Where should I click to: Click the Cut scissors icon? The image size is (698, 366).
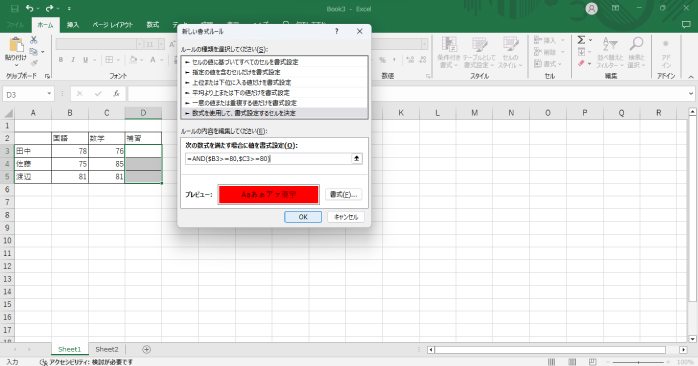click(33, 40)
